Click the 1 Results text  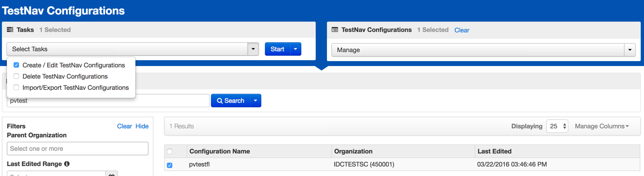pyautogui.click(x=182, y=126)
